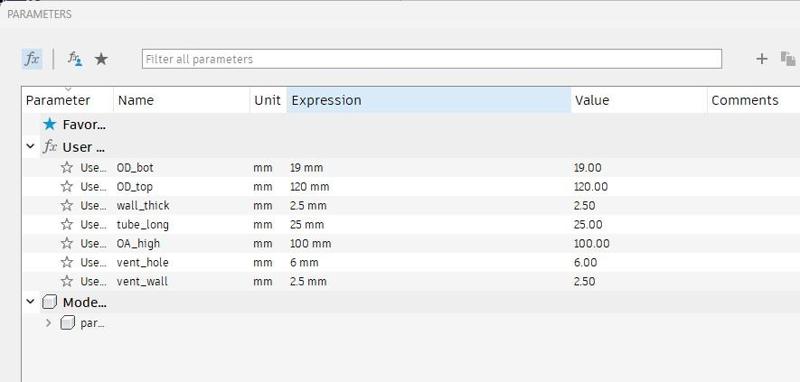The width and height of the screenshot is (800, 382).
Task: Click the 6.00 value cell
Action: (585, 262)
